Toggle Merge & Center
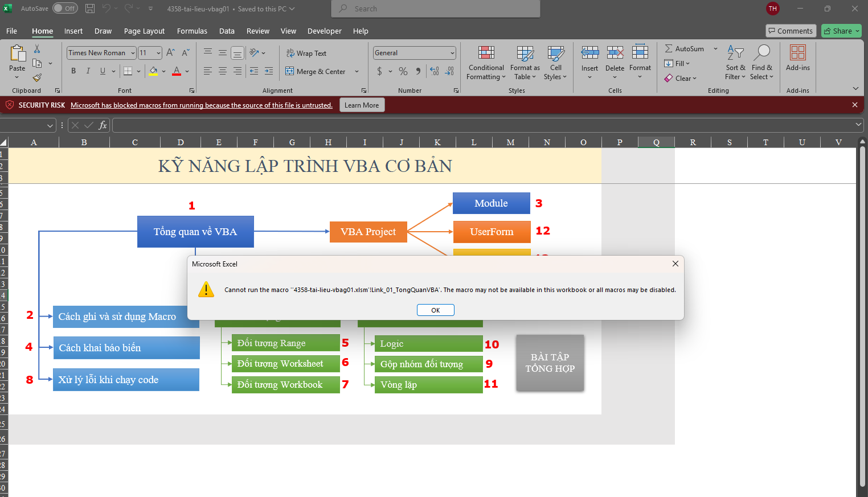This screenshot has width=868, height=497. pos(316,71)
